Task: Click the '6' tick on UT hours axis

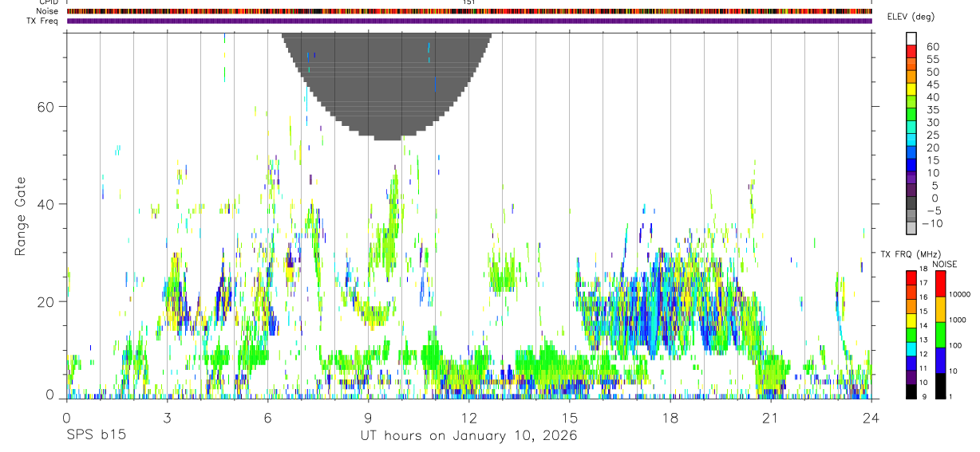Action: pyautogui.click(x=267, y=418)
